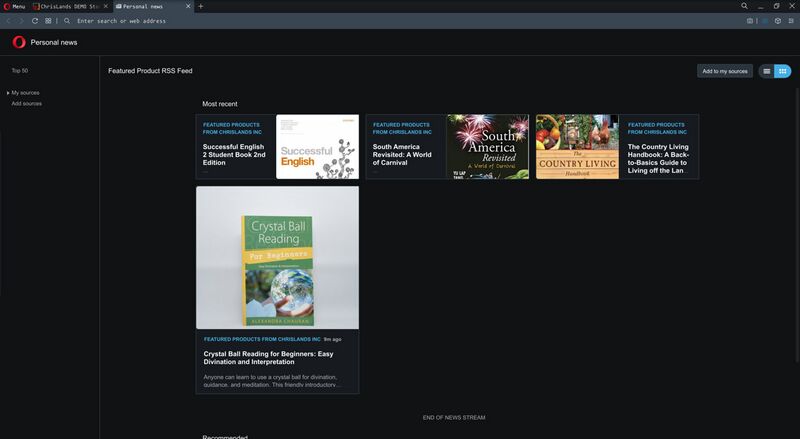Screen dimensions: 800x439
Task: Open South America Revisited article title
Action: 402,155
